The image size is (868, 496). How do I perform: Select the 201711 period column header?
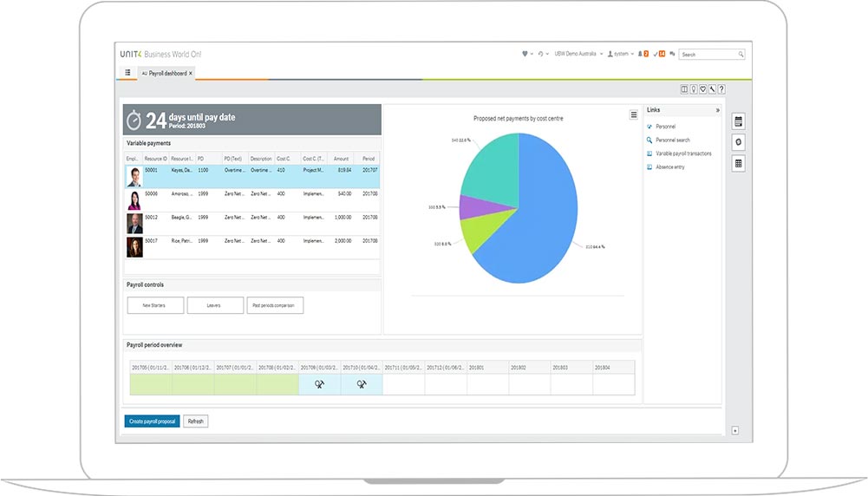click(x=403, y=368)
